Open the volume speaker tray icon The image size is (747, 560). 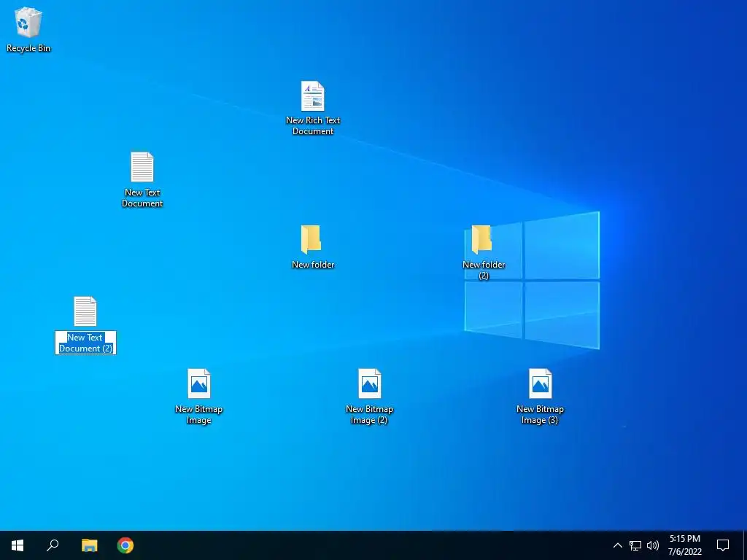tap(653, 545)
